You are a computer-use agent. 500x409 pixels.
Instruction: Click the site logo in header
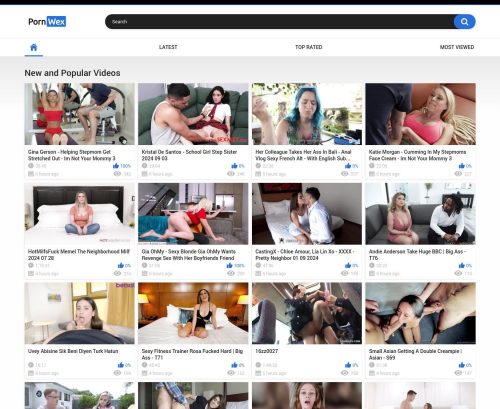coord(47,22)
